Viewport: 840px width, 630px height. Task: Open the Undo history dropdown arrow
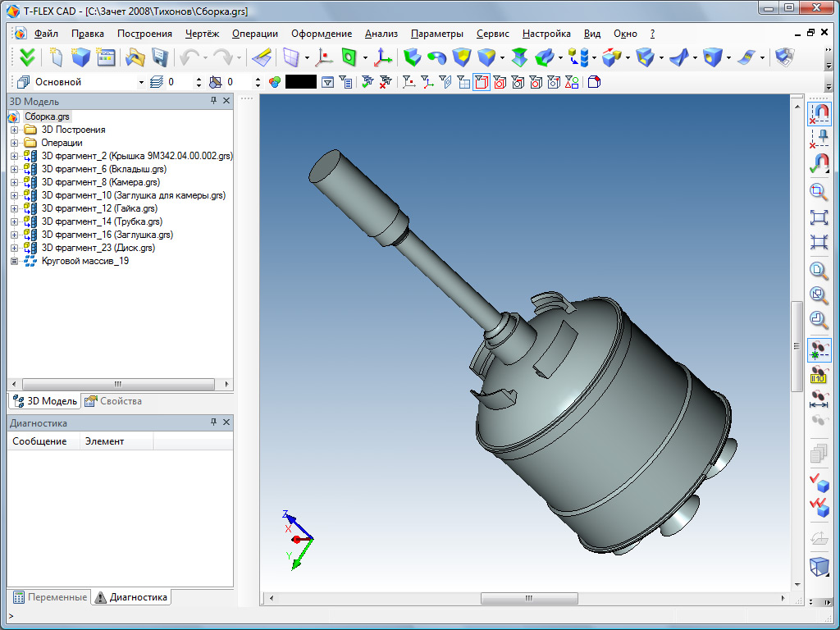coord(204,57)
